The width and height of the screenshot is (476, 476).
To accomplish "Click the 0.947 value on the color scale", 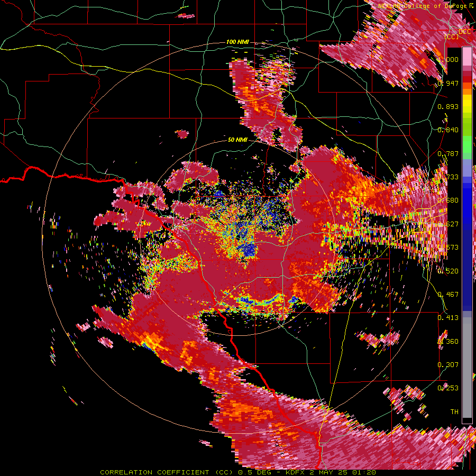I will (x=448, y=83).
